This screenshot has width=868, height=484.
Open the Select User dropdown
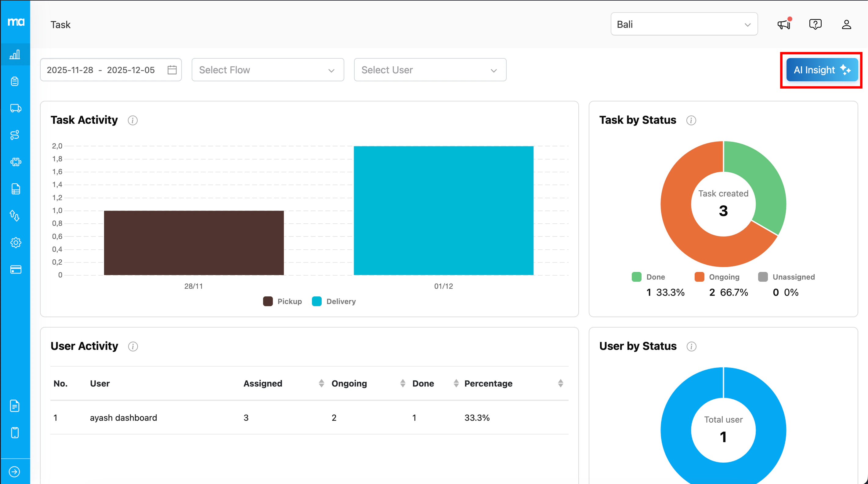(x=430, y=70)
